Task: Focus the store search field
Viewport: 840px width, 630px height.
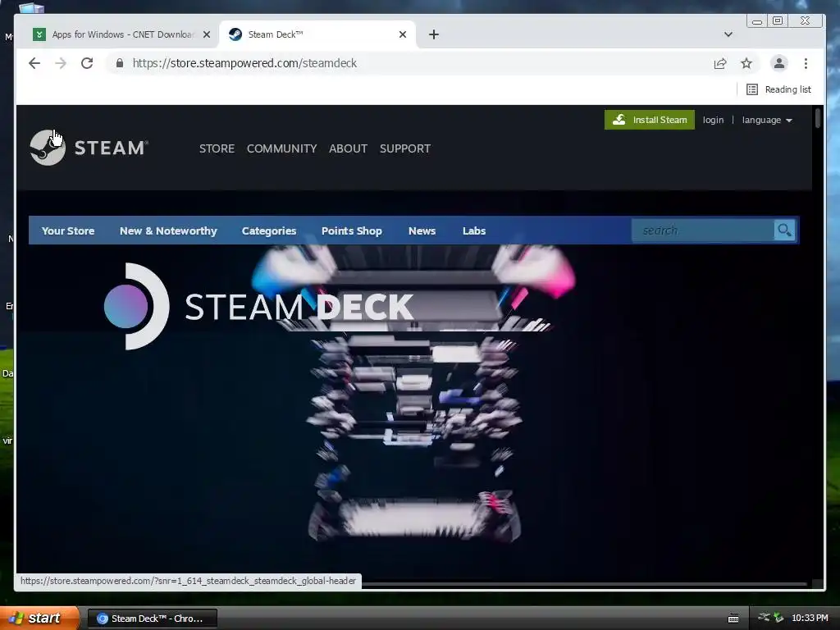Action: [x=702, y=231]
